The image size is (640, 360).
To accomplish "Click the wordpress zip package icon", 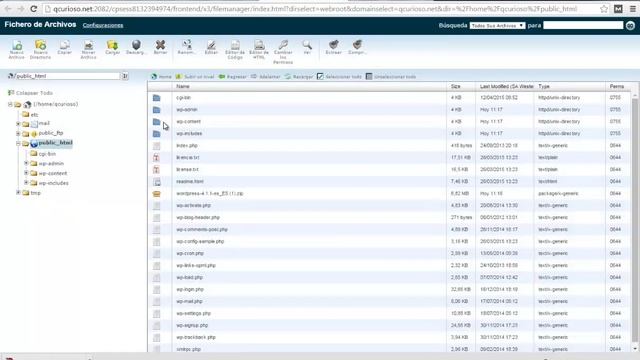I will point(156,194).
